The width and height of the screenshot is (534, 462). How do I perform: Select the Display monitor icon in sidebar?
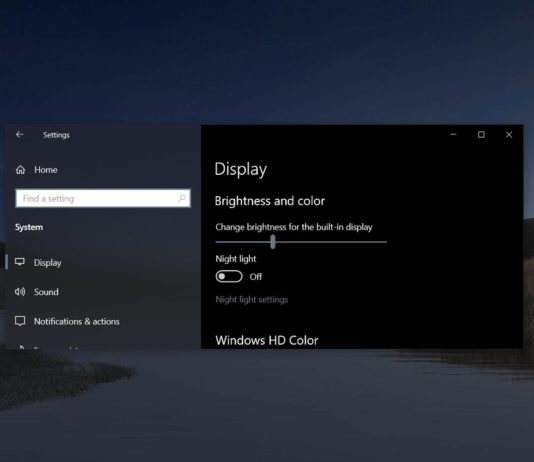pyautogui.click(x=20, y=262)
